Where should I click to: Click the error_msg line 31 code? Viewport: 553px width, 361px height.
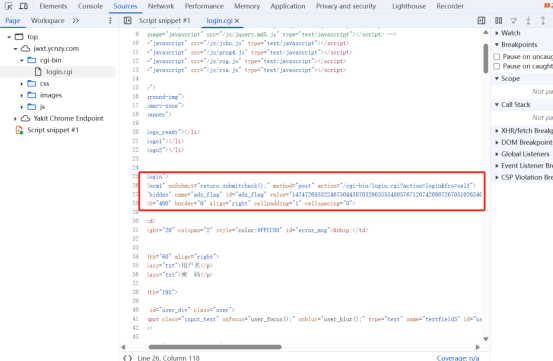(x=257, y=230)
